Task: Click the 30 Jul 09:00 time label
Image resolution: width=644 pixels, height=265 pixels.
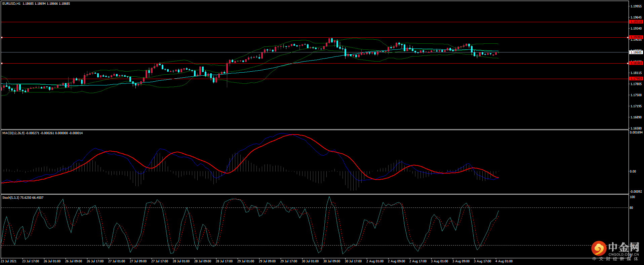Action: [x=332, y=261]
